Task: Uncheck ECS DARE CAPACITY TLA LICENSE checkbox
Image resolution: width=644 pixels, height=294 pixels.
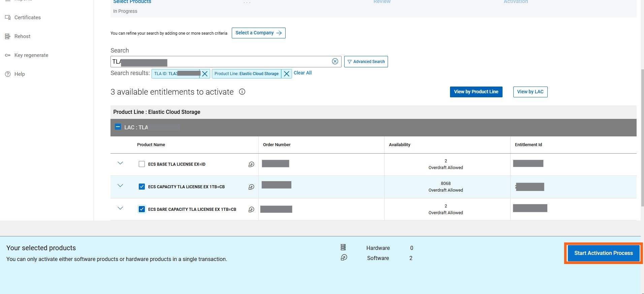Action: [142, 209]
